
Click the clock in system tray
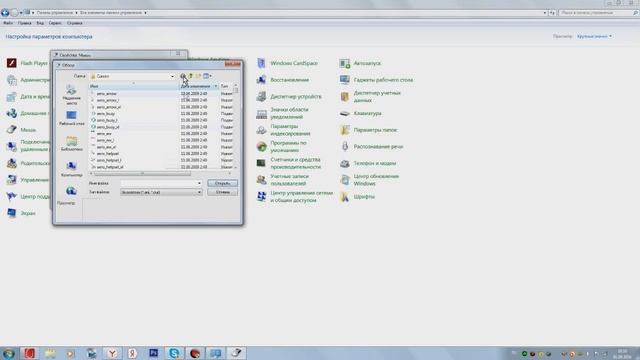click(x=623, y=353)
